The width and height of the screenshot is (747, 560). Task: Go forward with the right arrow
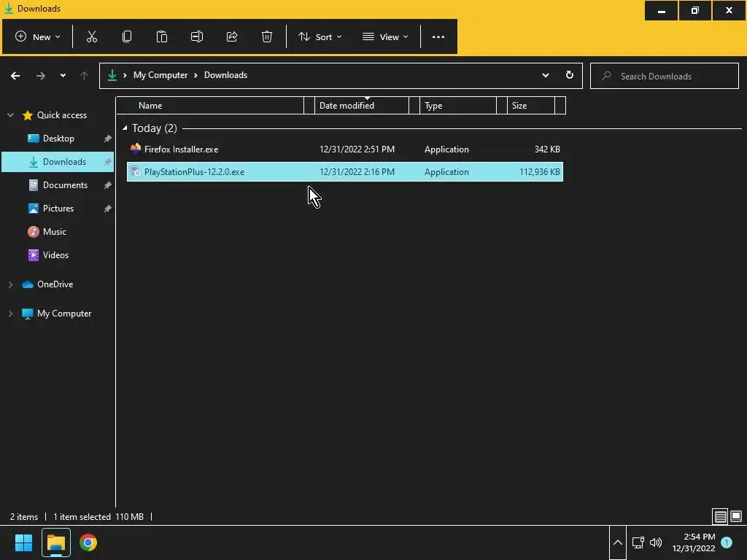[41, 76]
